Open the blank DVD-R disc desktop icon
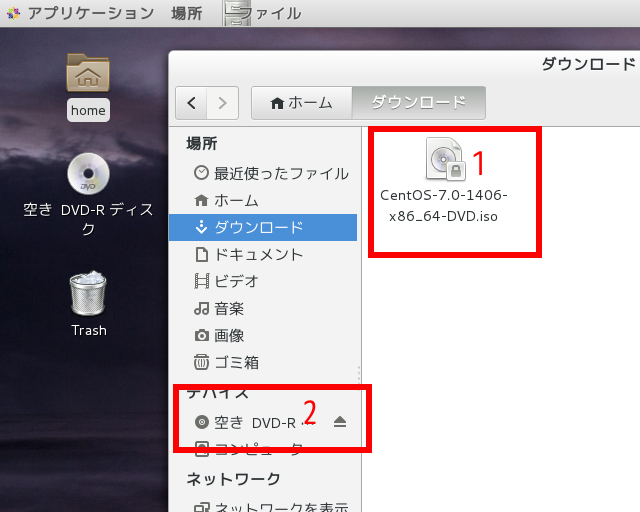 [88, 176]
